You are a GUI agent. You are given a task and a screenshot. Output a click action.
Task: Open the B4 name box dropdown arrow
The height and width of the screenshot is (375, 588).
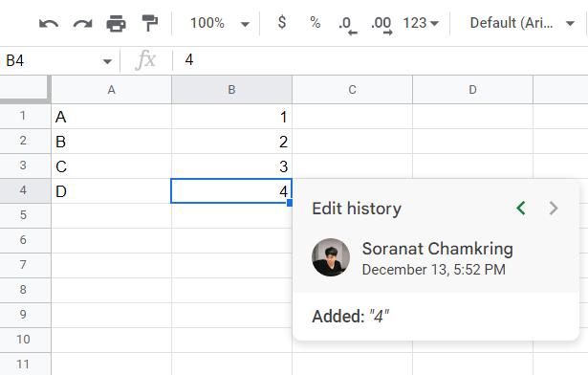click(x=107, y=61)
